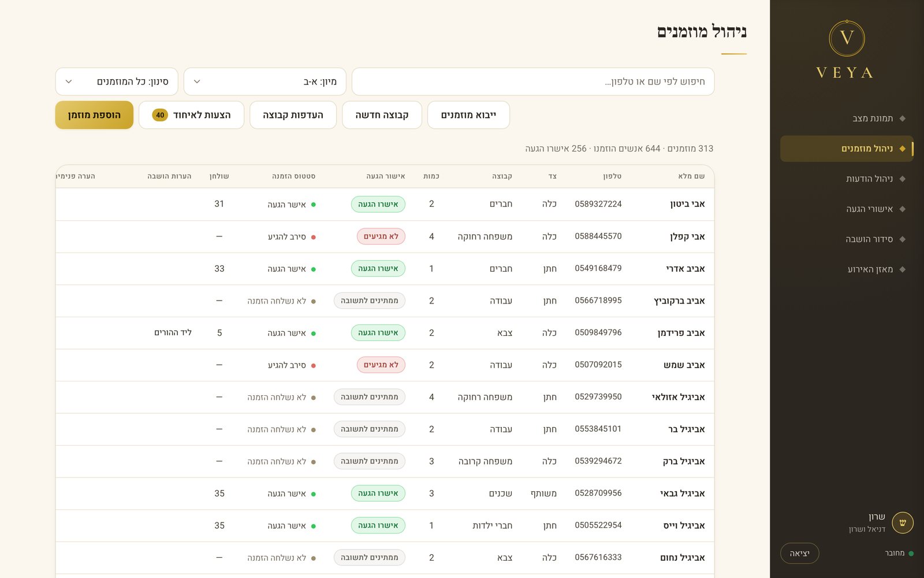Image resolution: width=924 pixels, height=578 pixels.
Task: Click אישרו הגעה badge for אבי ביטון
Action: 378,204
